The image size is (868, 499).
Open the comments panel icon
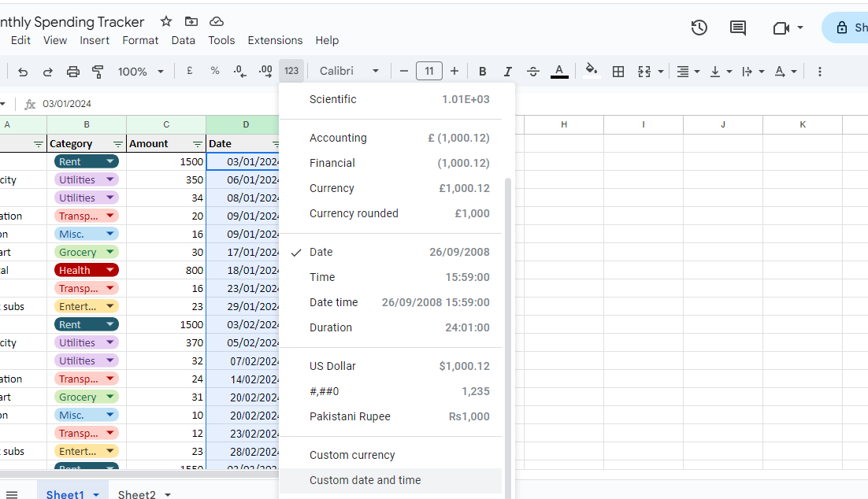738,28
